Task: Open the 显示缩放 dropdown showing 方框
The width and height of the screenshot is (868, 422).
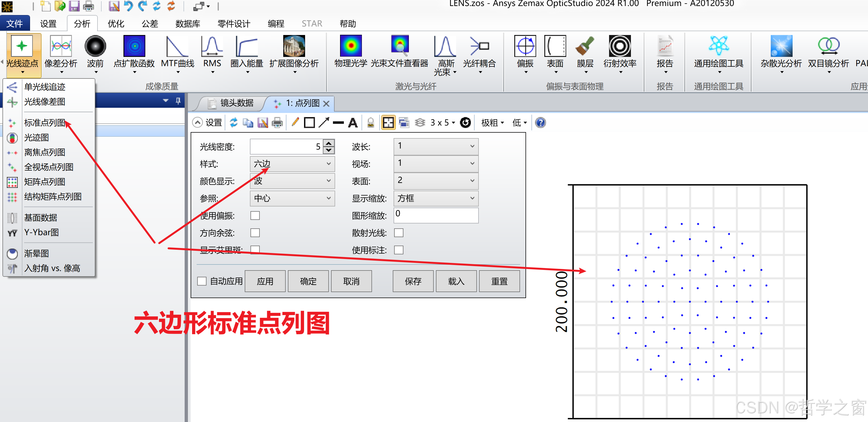Action: point(436,198)
